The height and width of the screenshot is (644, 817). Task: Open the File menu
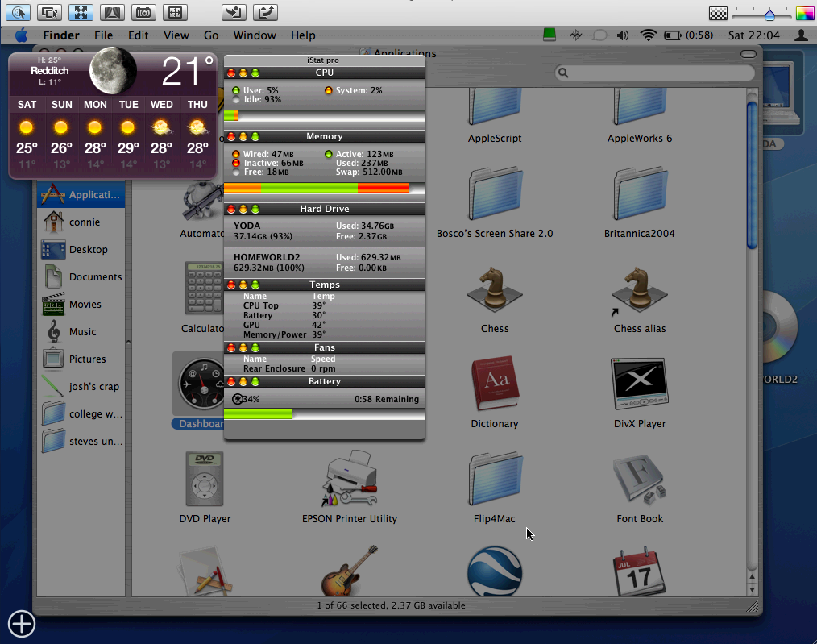tap(103, 35)
